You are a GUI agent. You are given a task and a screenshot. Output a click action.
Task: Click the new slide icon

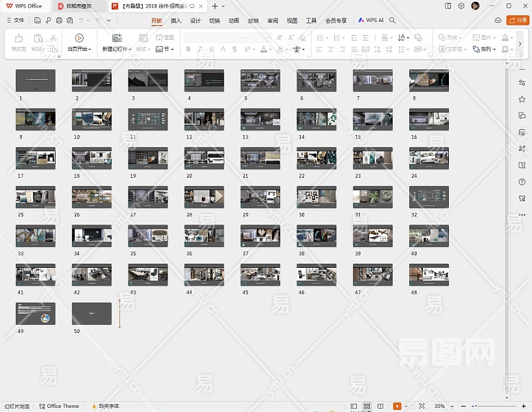coord(117,38)
